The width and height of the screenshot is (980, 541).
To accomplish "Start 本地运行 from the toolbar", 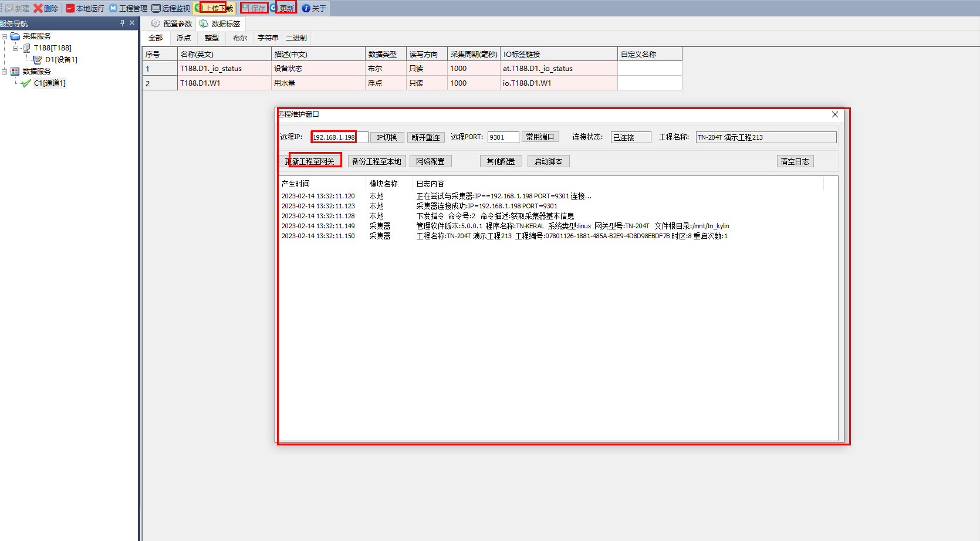I will pos(85,8).
